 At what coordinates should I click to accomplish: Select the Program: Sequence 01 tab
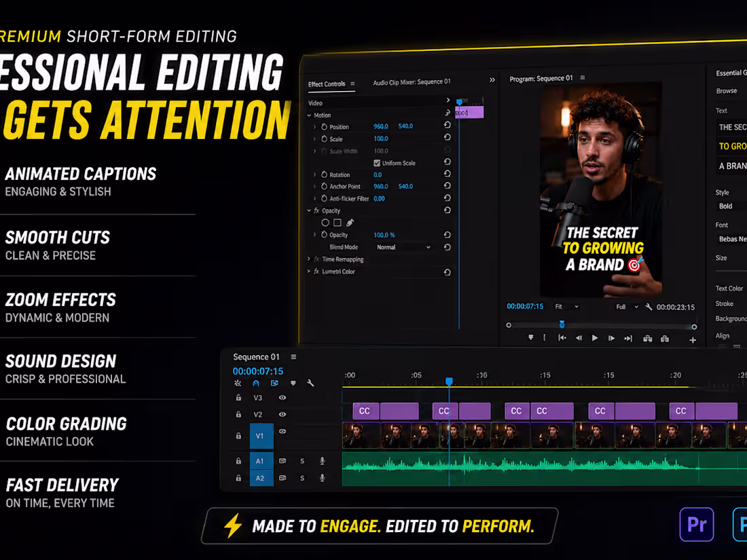pyautogui.click(x=541, y=79)
